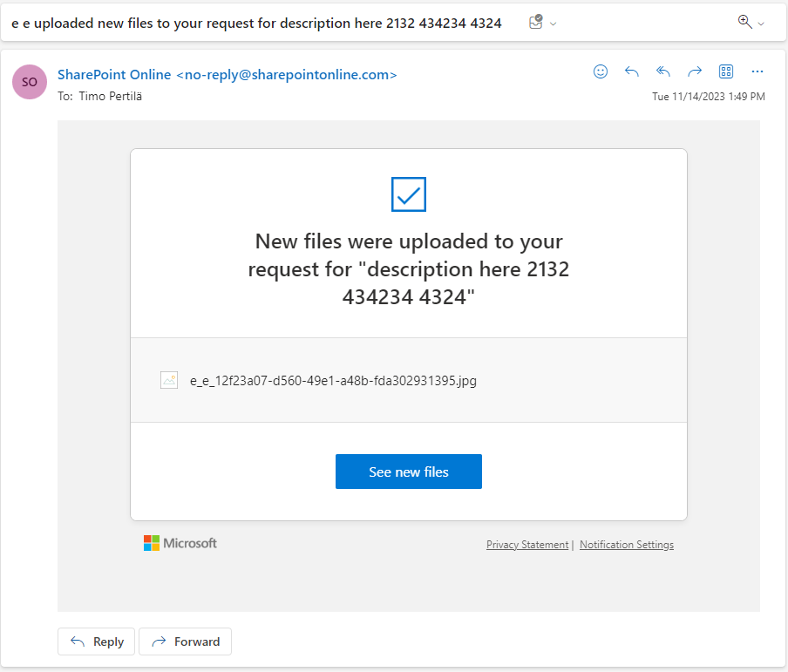Click the SO sender avatar
The width and height of the screenshot is (788, 672).
pyautogui.click(x=30, y=82)
